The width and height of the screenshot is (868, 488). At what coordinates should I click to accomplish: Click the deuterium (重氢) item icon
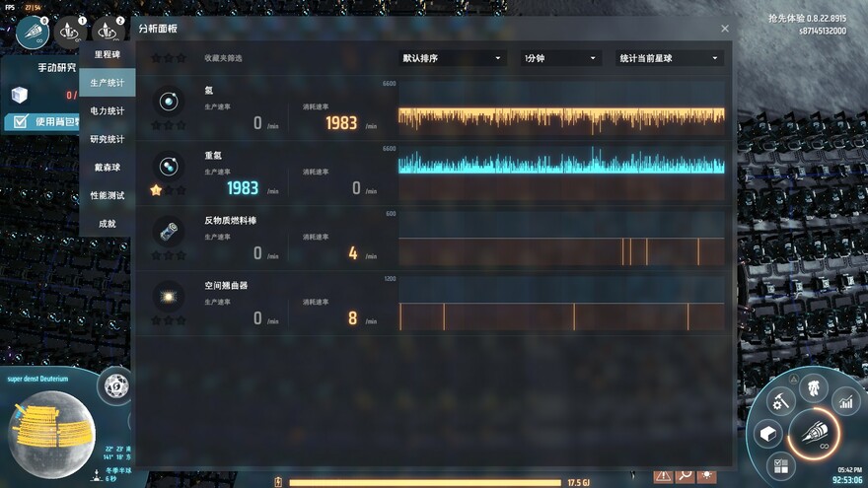coord(168,165)
